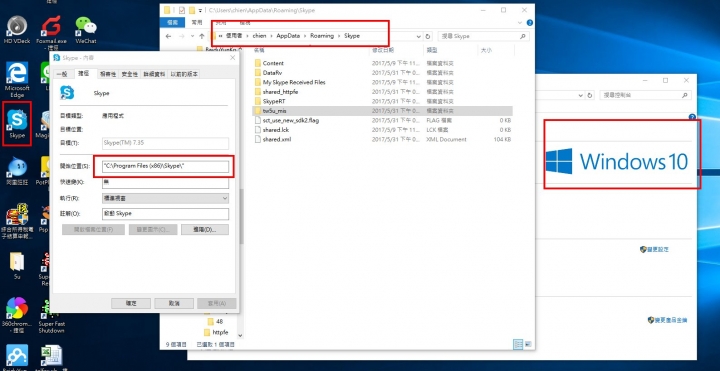Open the Super Fast Shutdown shortcut

point(51,317)
